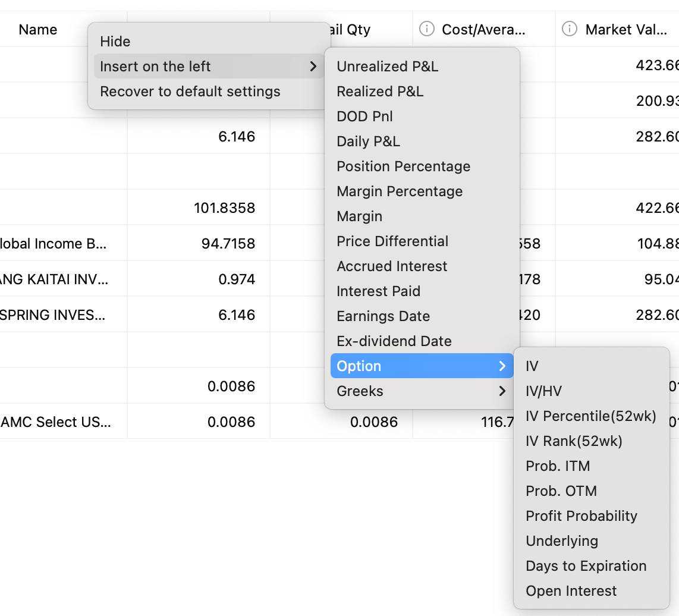
Task: Select Recover to default settings
Action: [190, 92]
